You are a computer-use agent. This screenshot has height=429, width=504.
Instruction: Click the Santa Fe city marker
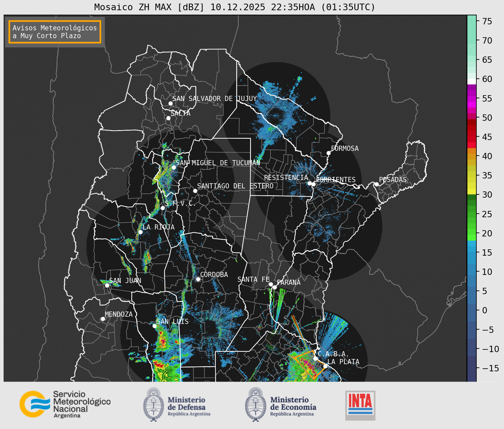click(271, 284)
